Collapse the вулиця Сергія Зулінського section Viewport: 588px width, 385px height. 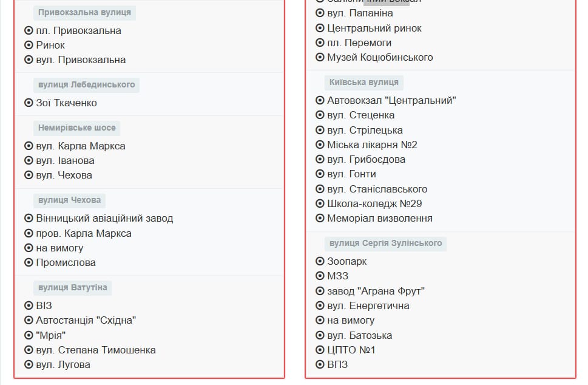tap(386, 244)
